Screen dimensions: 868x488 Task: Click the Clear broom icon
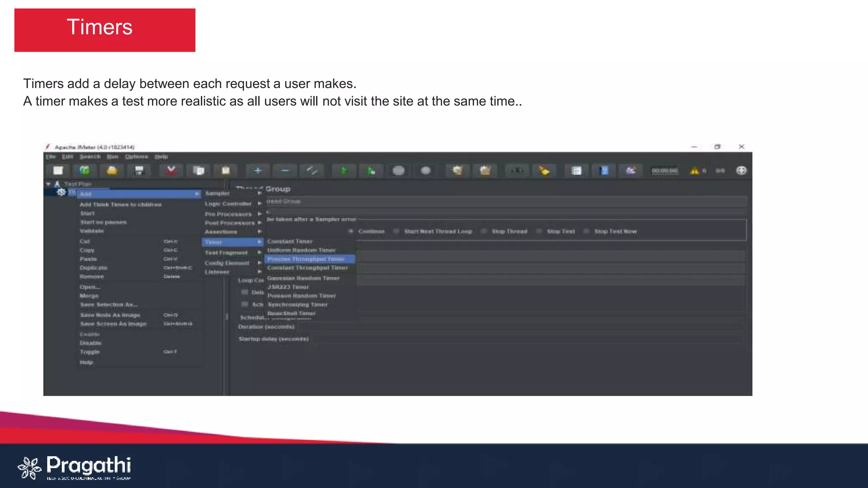click(x=458, y=171)
